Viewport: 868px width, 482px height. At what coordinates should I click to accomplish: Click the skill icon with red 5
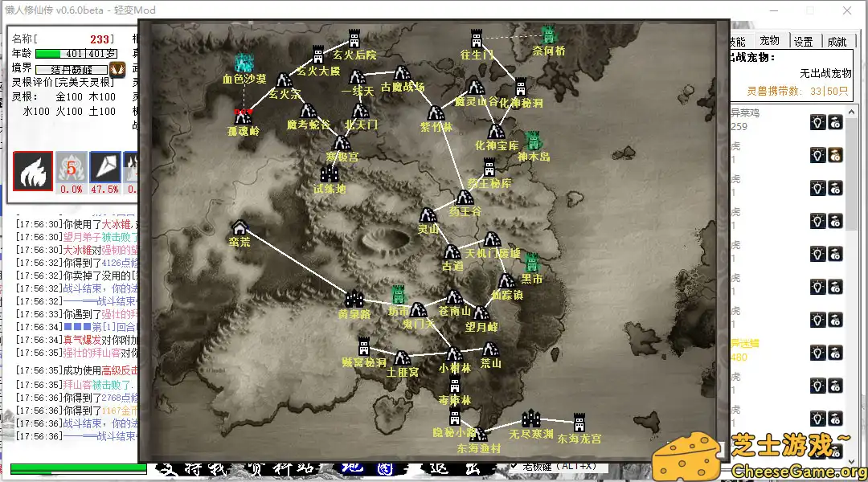pyautogui.click(x=71, y=168)
